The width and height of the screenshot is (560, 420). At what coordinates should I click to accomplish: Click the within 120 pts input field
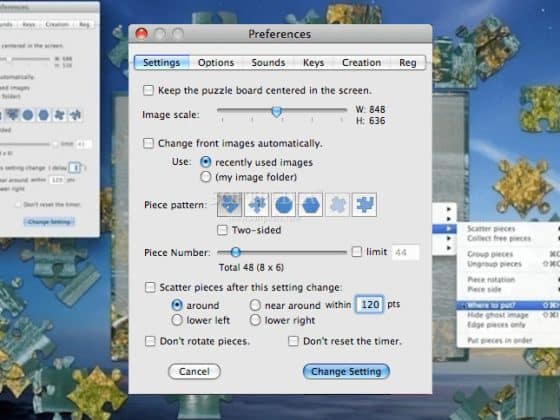tap(370, 304)
